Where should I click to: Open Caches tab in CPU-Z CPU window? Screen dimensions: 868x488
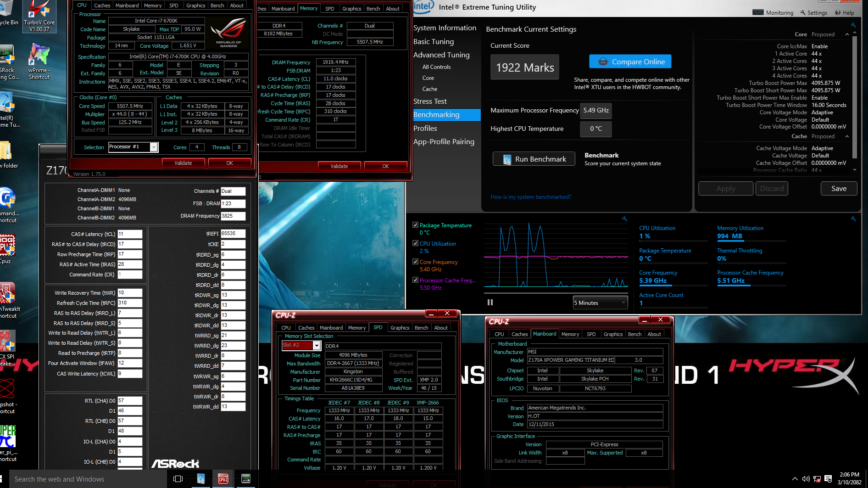point(102,6)
